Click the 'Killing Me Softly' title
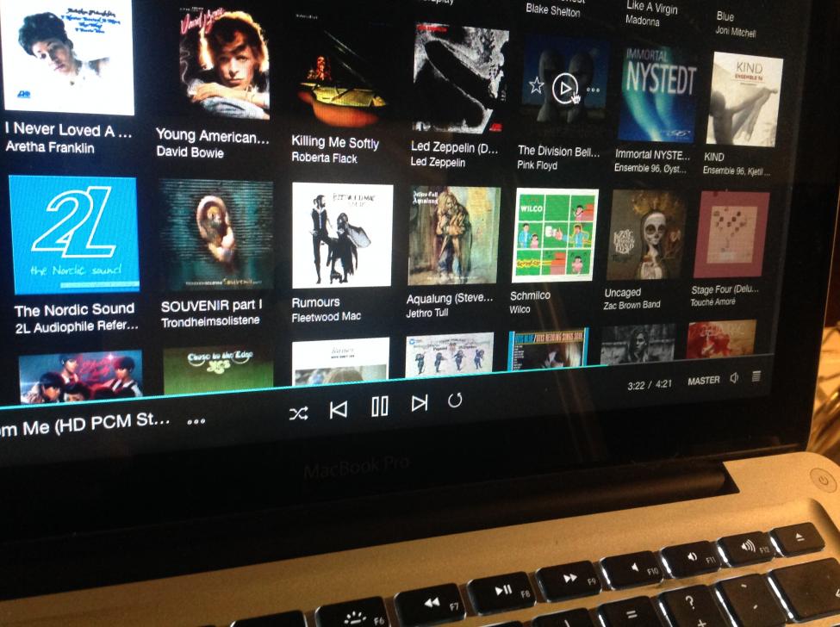The height and width of the screenshot is (627, 840). (335, 142)
